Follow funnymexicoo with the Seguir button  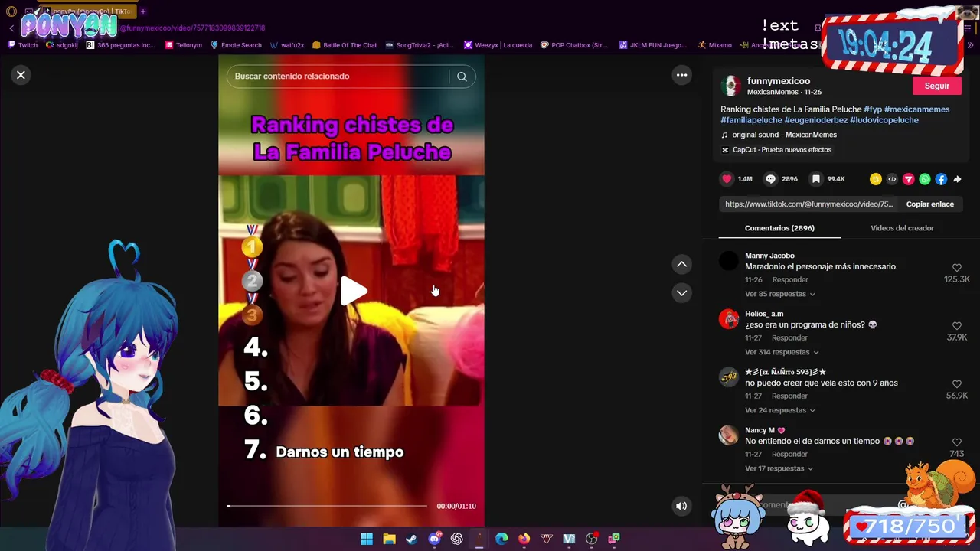click(x=936, y=86)
